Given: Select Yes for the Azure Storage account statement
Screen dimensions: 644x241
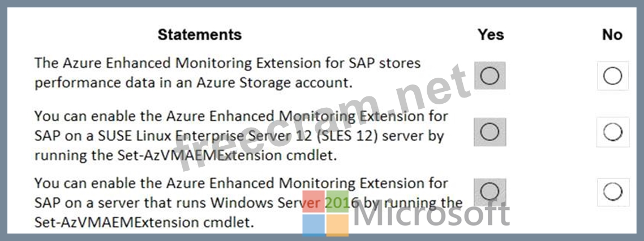Looking at the screenshot, I should (490, 76).
